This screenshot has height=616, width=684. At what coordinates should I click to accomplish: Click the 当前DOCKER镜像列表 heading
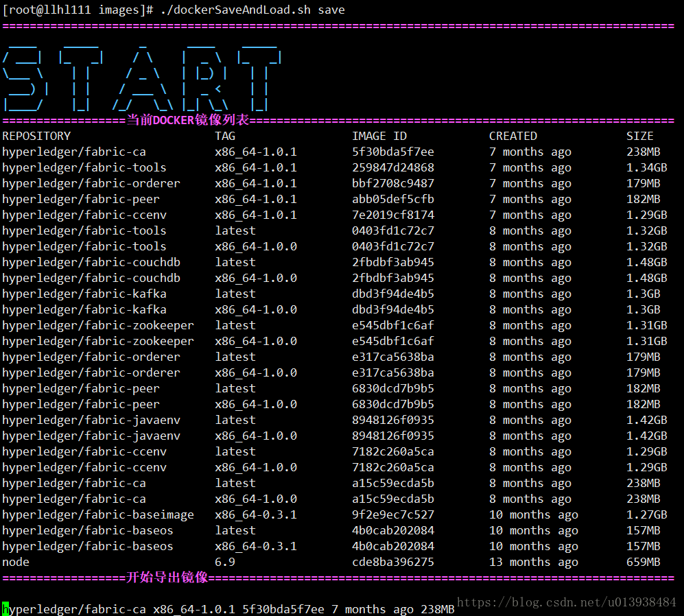187,119
